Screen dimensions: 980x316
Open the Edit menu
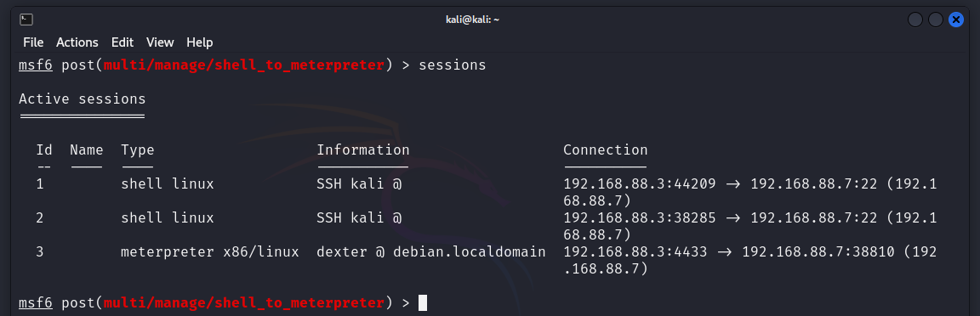[x=122, y=42]
